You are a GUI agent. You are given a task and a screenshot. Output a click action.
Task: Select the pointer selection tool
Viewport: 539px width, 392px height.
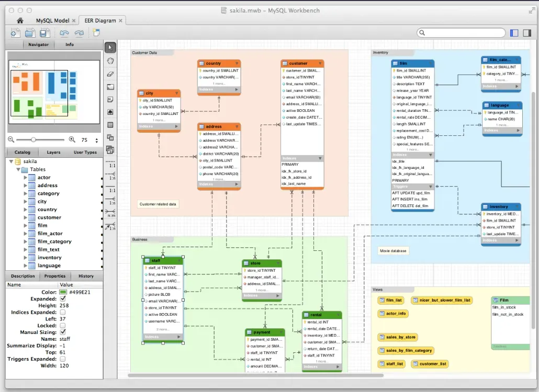coord(110,48)
